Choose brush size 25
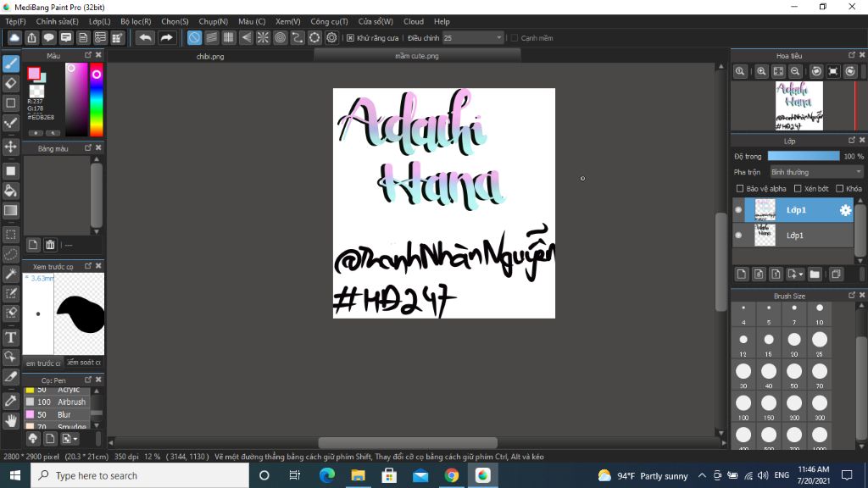Screen dimensions: 868x488 [820, 344]
